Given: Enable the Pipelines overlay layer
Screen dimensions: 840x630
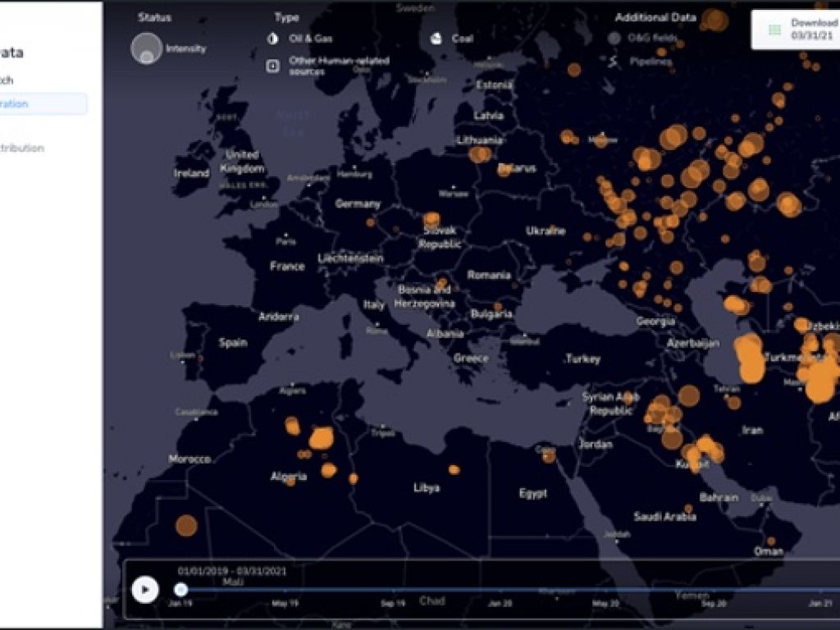Looking at the screenshot, I should coord(614,61).
